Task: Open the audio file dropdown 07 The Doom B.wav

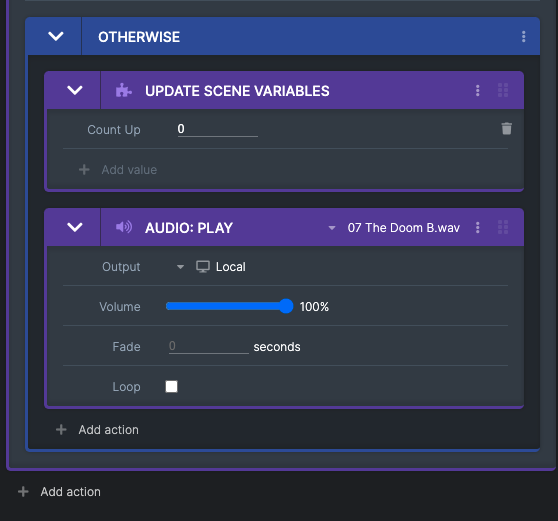Action: (394, 228)
